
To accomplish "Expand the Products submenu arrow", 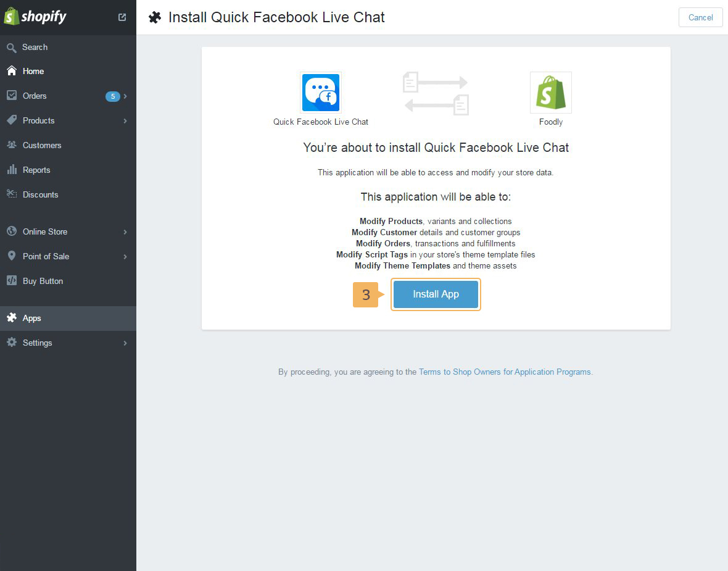I will pyautogui.click(x=125, y=121).
